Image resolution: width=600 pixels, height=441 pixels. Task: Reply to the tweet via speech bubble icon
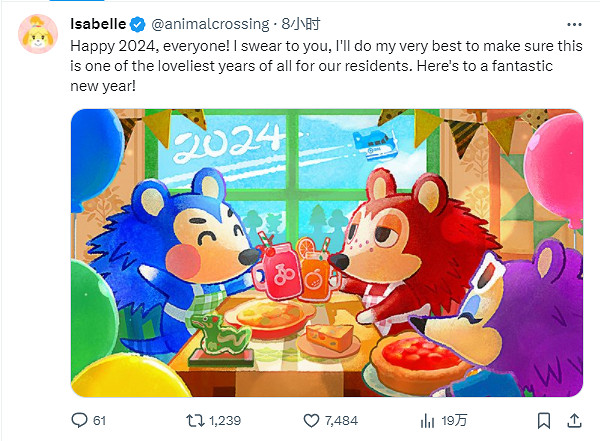[80, 419]
